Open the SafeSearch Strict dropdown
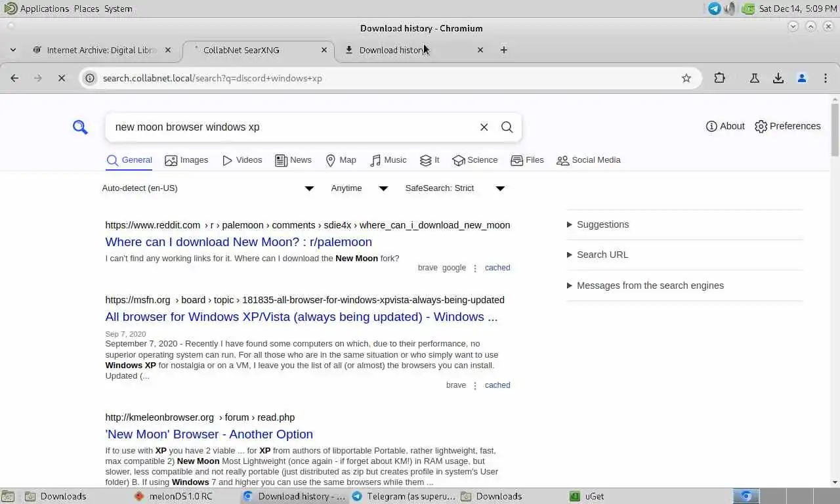This screenshot has width=840, height=504. point(455,188)
